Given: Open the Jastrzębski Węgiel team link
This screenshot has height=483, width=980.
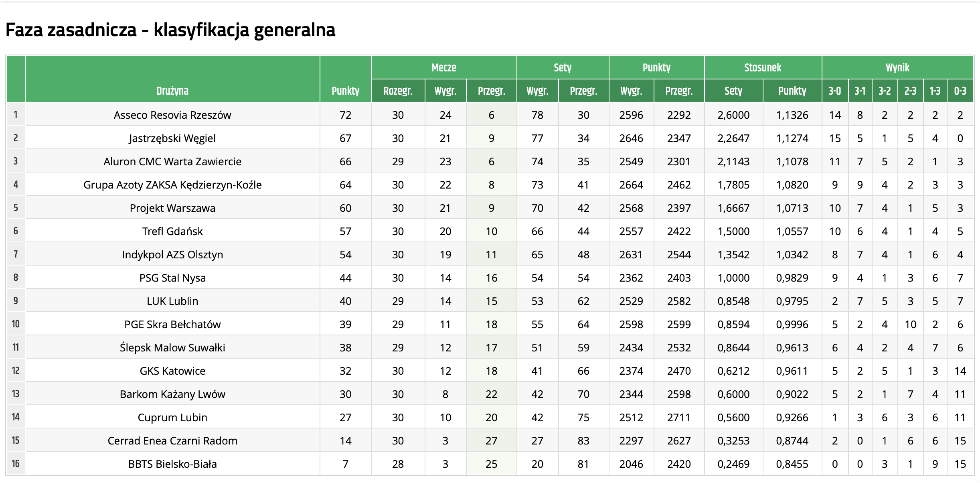Looking at the screenshot, I should (x=172, y=138).
